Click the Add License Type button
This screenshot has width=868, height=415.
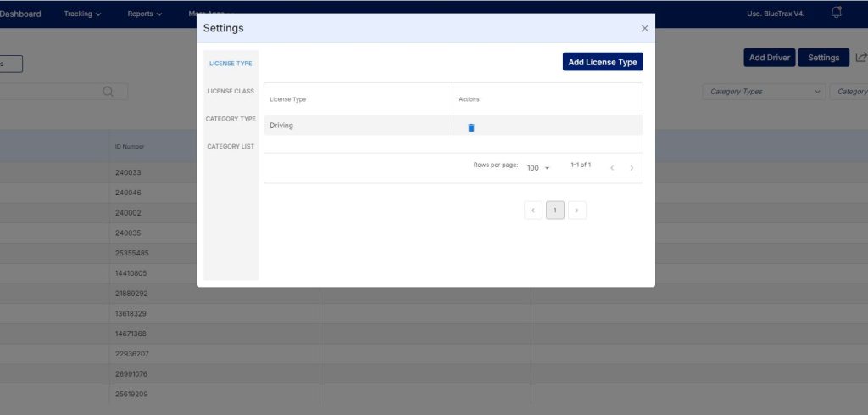coord(603,62)
